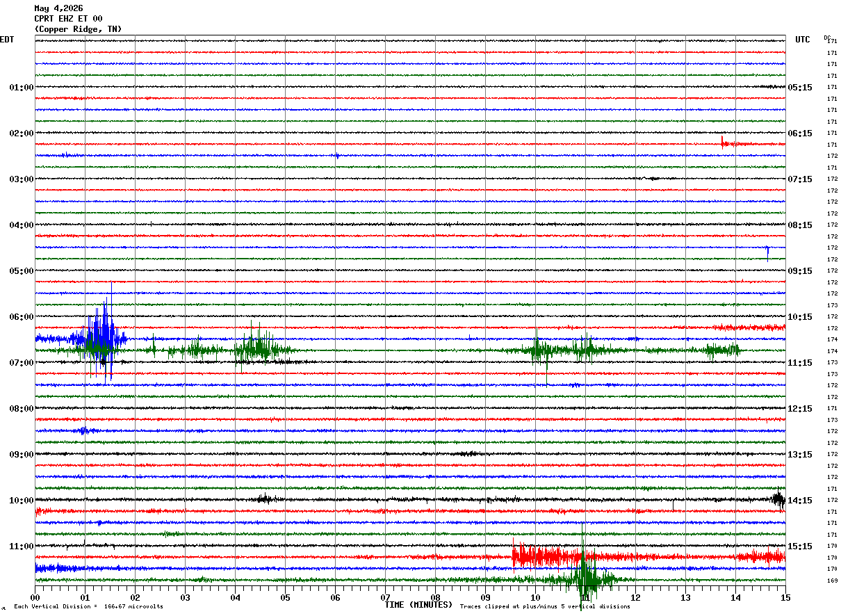Click the date label May 4,2026
The width and height of the screenshot is (841, 616).
click(x=58, y=8)
